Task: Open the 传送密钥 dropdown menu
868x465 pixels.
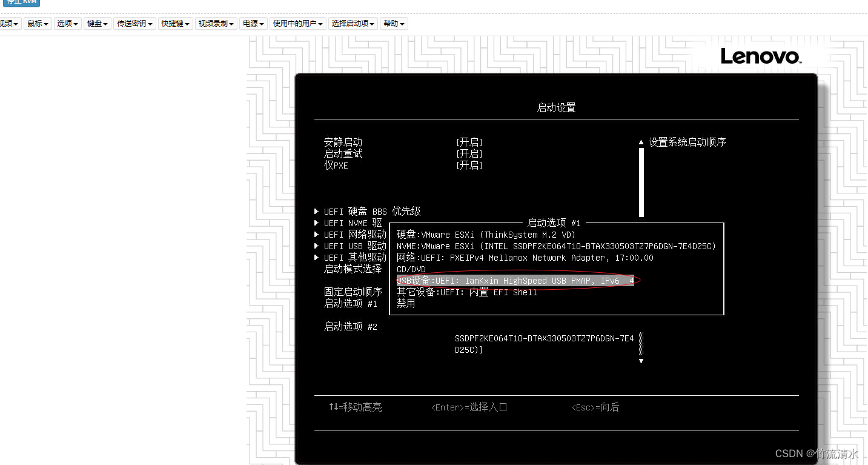Action: (134, 24)
